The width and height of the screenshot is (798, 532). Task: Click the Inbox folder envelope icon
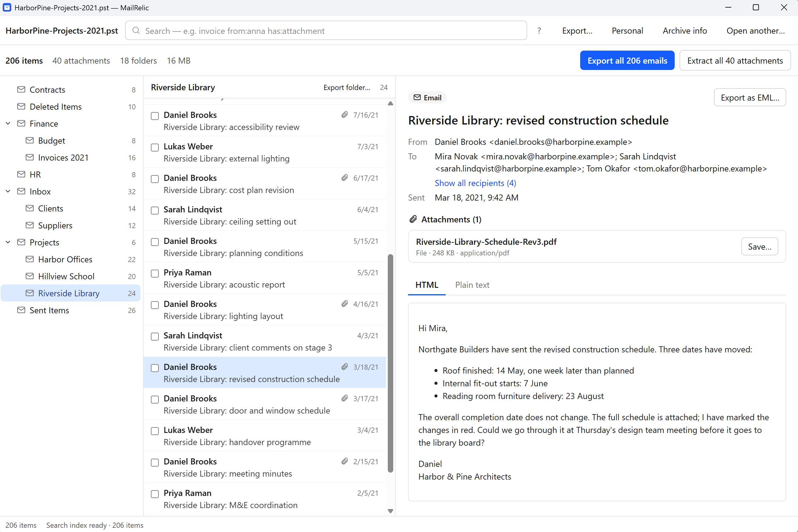[x=21, y=191]
